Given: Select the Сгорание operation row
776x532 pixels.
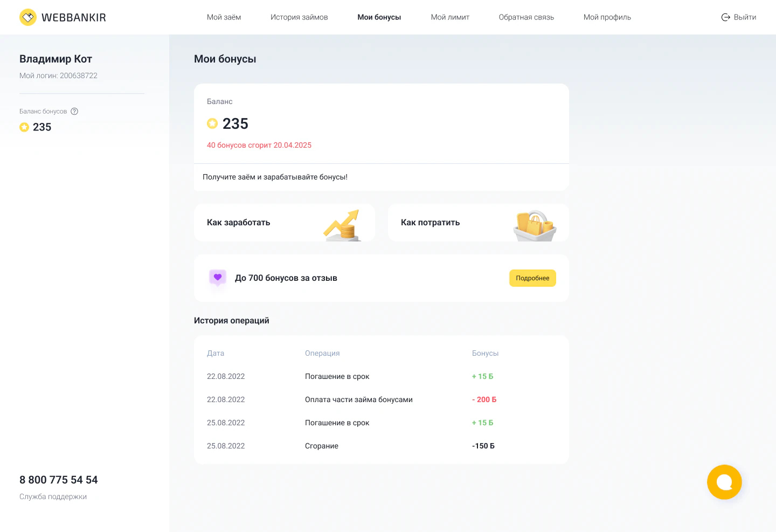Looking at the screenshot, I should 322,446.
